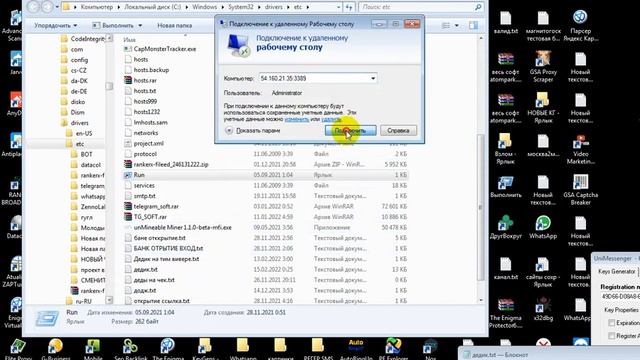640x360 pixels.
Task: Open the валид.txt desktop file
Action: (506, 22)
